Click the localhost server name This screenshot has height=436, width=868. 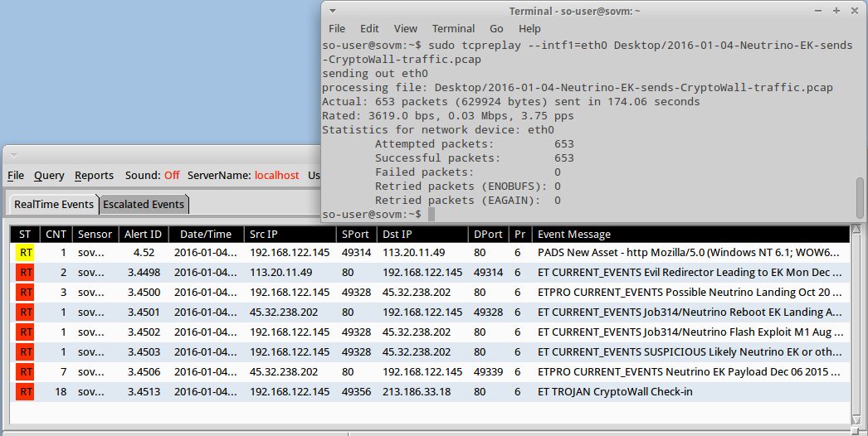276,176
